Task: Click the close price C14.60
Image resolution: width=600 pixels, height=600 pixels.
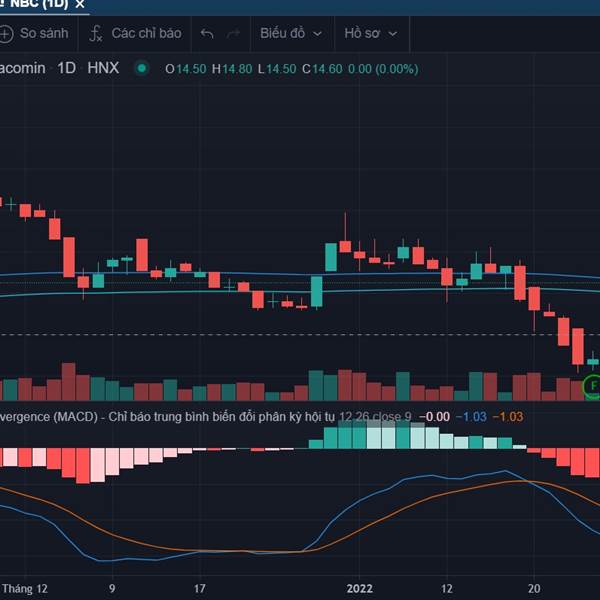Action: click(x=322, y=69)
